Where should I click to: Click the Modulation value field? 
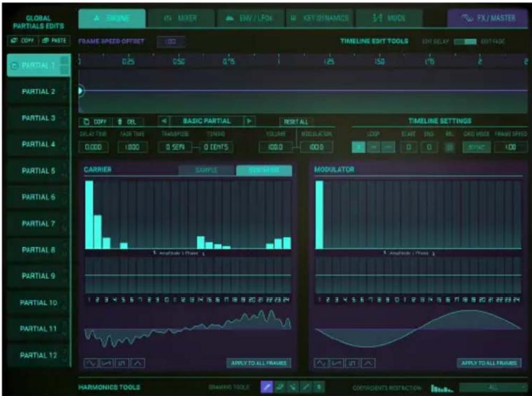pos(316,147)
